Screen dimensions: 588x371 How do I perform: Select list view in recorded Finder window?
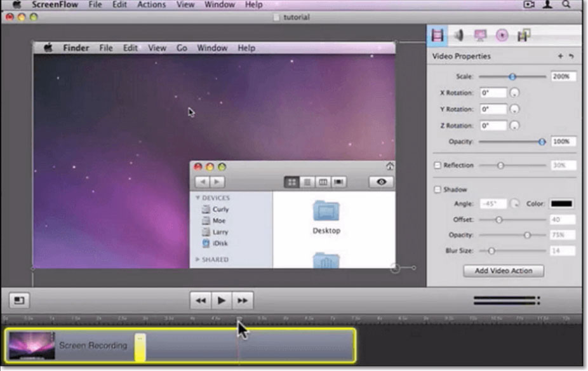pyautogui.click(x=307, y=182)
